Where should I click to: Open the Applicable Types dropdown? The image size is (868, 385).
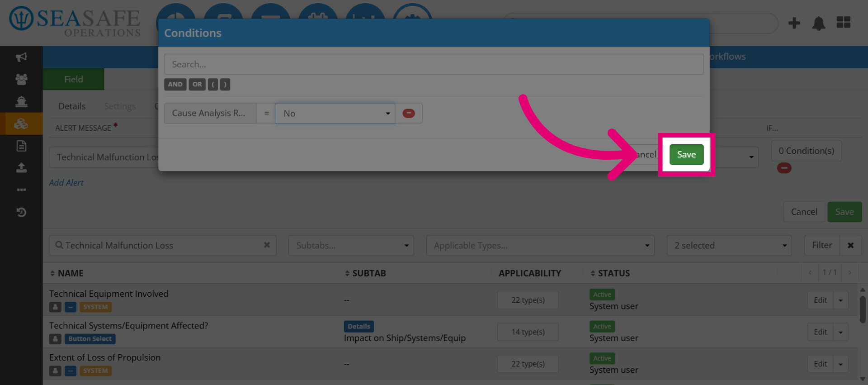click(540, 245)
